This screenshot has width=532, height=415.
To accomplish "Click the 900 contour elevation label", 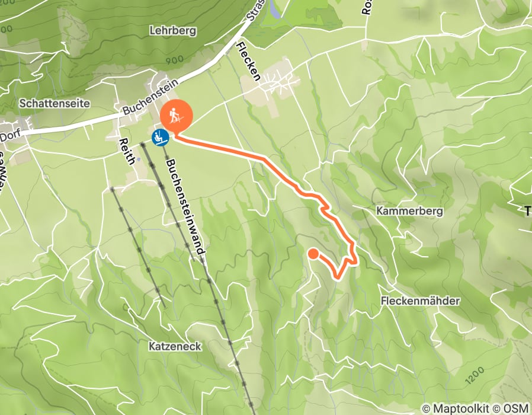I will pyautogui.click(x=175, y=60).
